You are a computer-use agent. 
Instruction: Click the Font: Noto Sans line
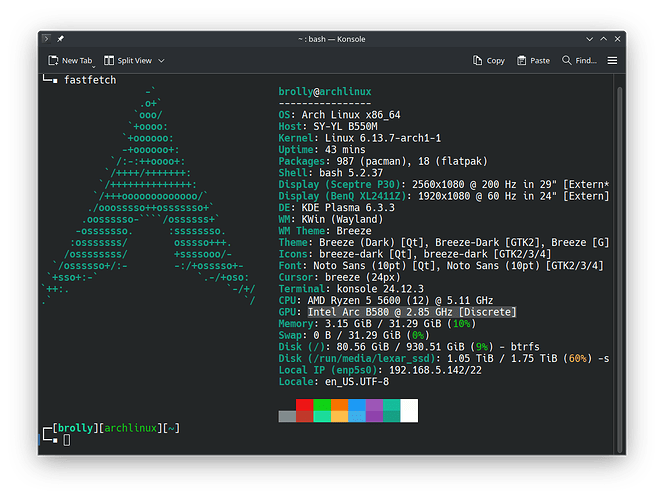coord(441,265)
